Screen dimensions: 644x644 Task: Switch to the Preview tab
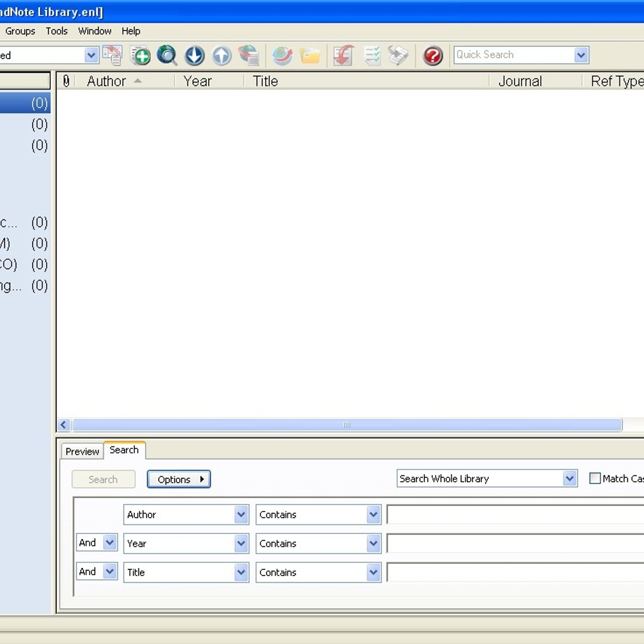click(82, 451)
